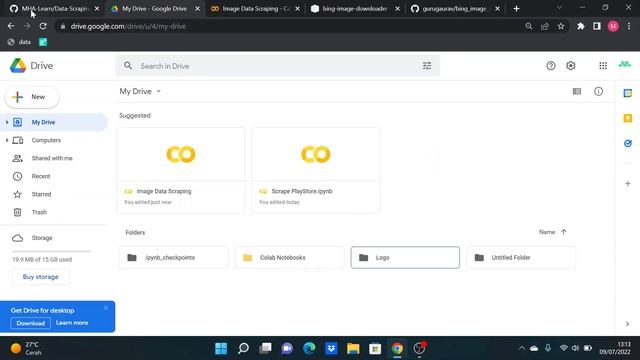Show hidden system tray icons
This screenshot has width=640, height=360.
(x=522, y=348)
